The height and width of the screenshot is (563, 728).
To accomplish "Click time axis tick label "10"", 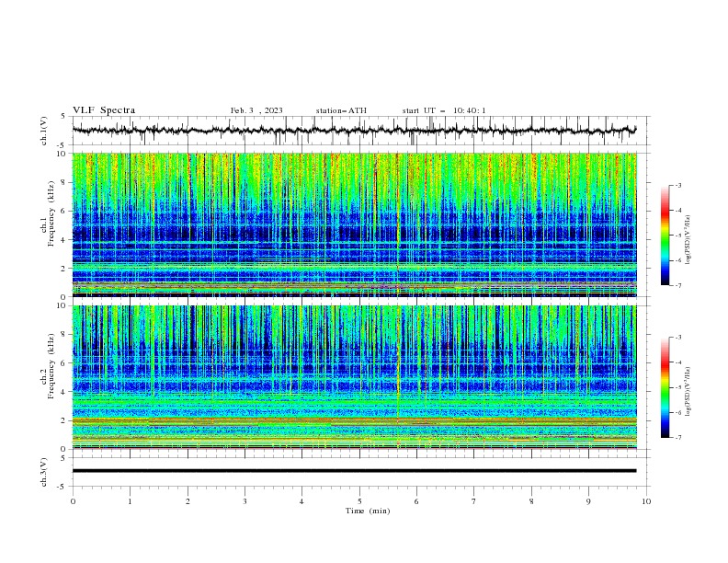I will [x=646, y=501].
